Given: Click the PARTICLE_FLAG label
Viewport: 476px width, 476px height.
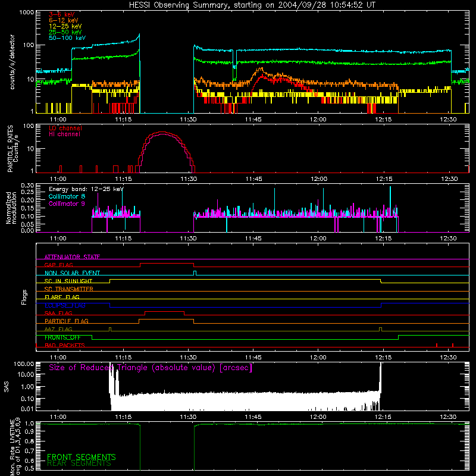Looking at the screenshot, I should (67, 321).
